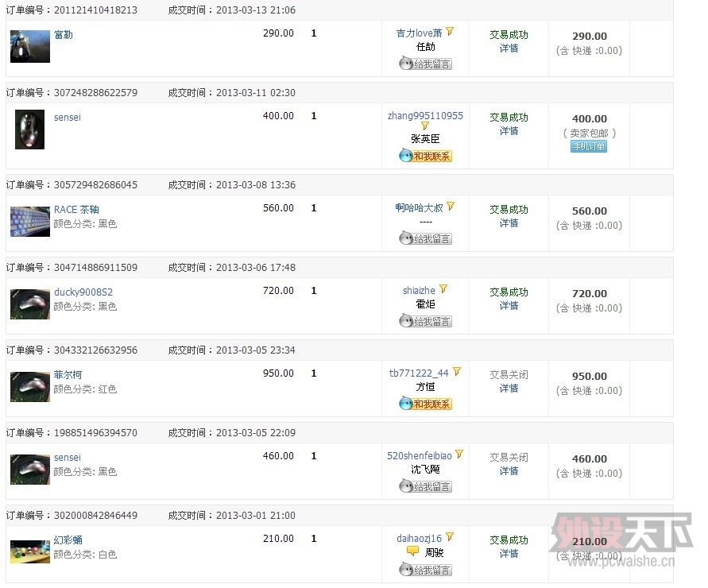This screenshot has width=708, height=588.
Task: Click 给我留言 button under 任劼
Action: point(425,64)
